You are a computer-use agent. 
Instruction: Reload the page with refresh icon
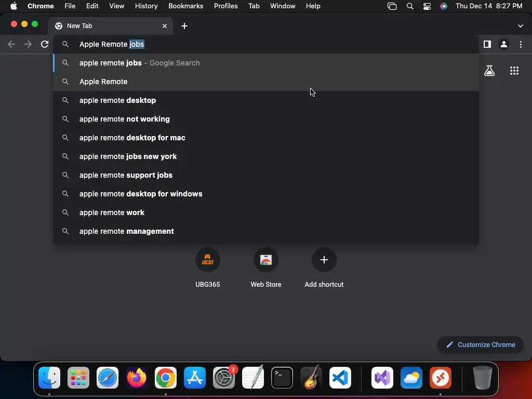point(45,44)
